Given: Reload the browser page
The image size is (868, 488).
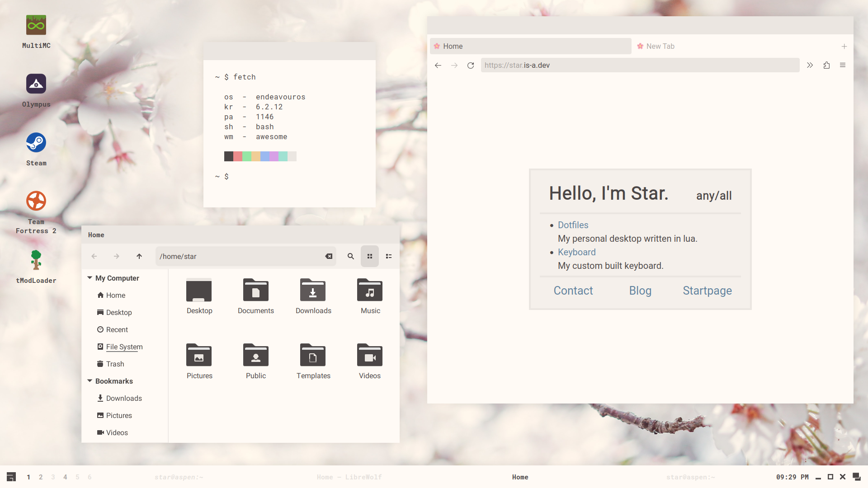Looking at the screenshot, I should coord(471,66).
